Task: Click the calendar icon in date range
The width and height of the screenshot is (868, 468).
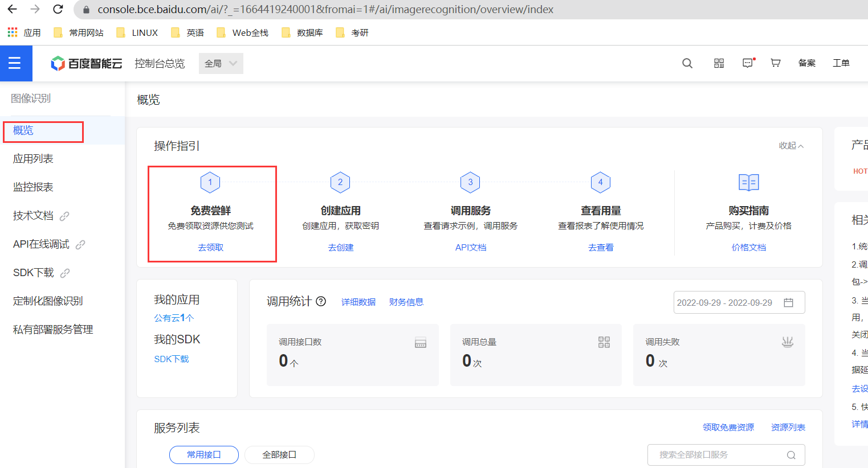Action: [x=789, y=302]
